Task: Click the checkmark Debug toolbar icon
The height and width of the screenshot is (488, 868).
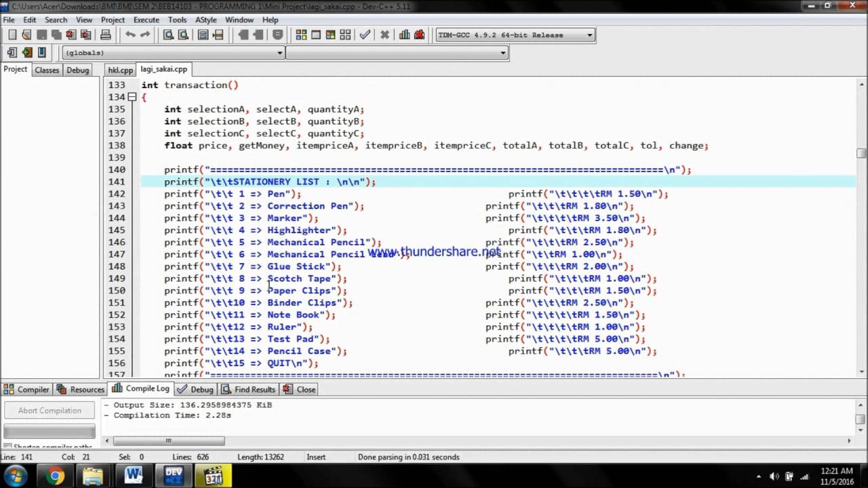Action: [365, 35]
